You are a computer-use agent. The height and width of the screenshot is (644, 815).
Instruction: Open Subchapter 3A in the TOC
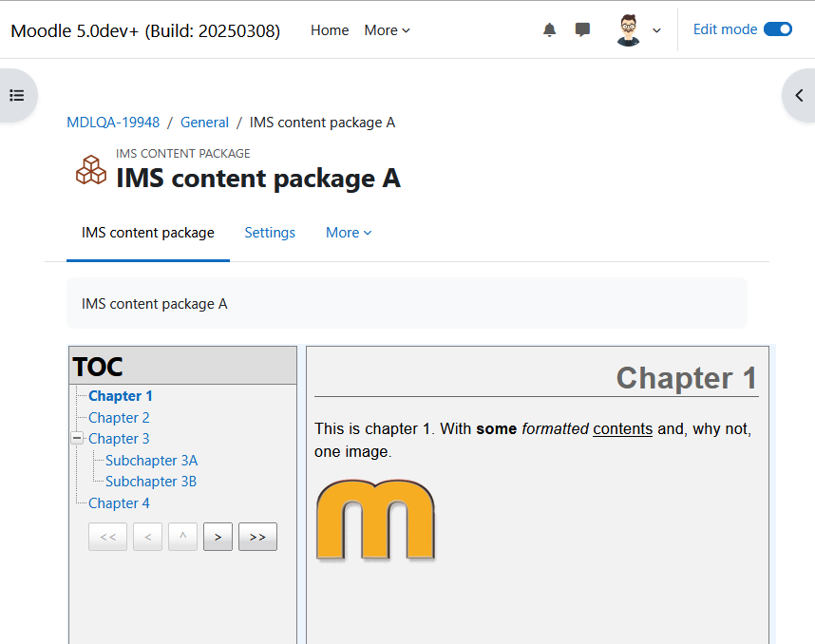[151, 461]
